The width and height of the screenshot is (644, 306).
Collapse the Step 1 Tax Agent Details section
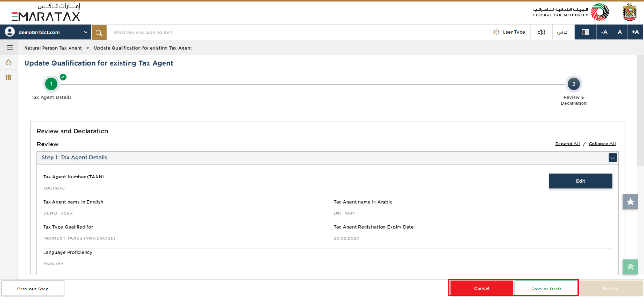[612, 158]
